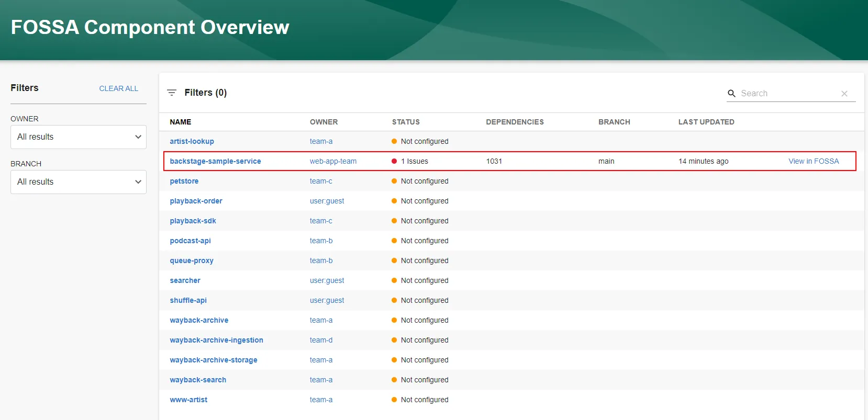Click the orange status dot for www-artist
Image resolution: width=868 pixels, height=420 pixels.
click(x=394, y=400)
